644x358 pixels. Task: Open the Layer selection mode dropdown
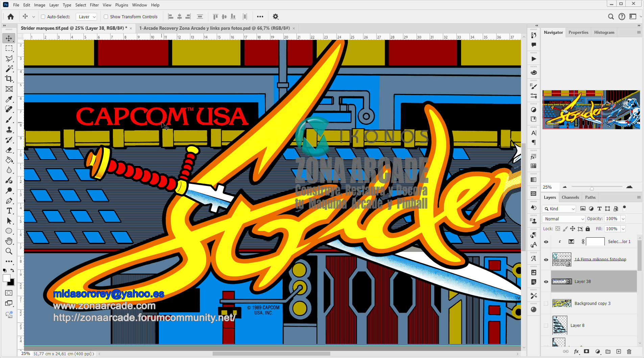[86, 16]
